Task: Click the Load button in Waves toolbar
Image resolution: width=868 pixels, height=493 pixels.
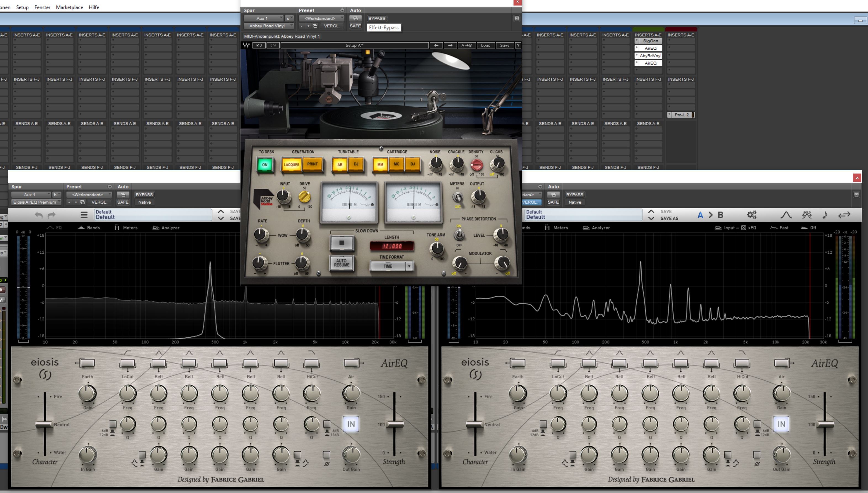Action: (486, 45)
